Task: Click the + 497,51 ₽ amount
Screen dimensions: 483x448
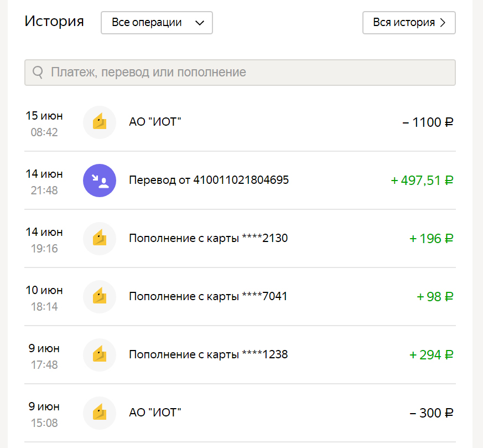Action: (422, 181)
